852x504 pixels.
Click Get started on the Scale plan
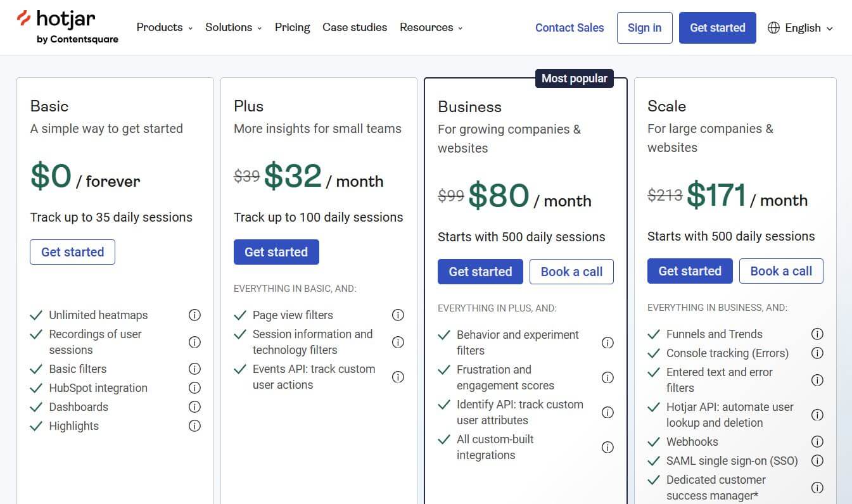pyautogui.click(x=690, y=271)
